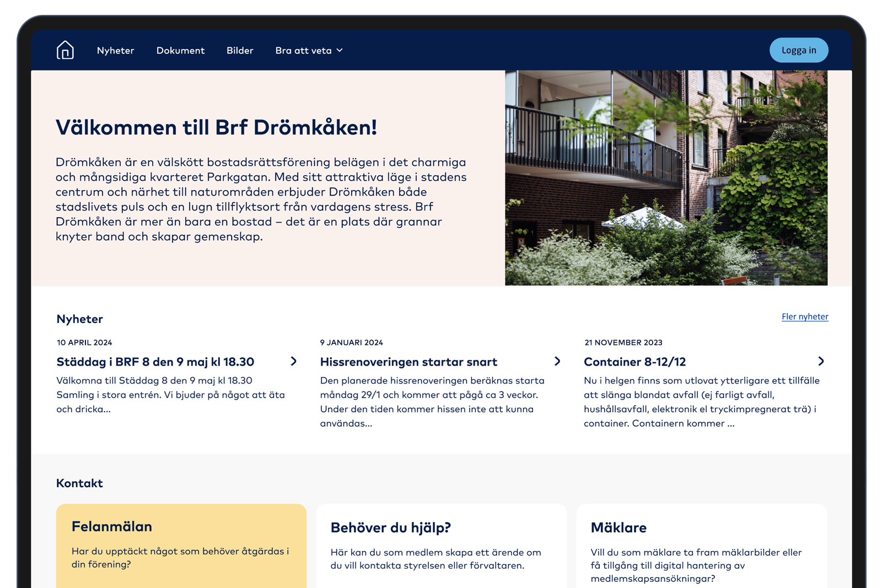
Task: Click the chevron next to Bra att veta
Action: (x=340, y=50)
